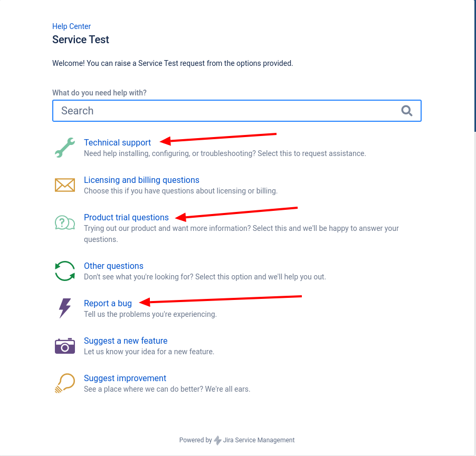The height and width of the screenshot is (456, 476).
Task: Click the page scrollbar on the right edge
Action: click(x=475, y=66)
